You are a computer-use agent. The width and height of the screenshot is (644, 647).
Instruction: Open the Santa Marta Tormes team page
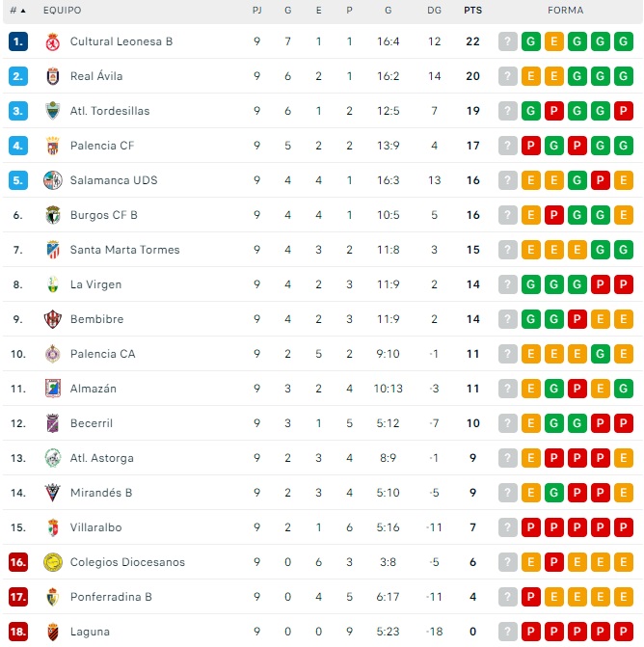tap(124, 250)
